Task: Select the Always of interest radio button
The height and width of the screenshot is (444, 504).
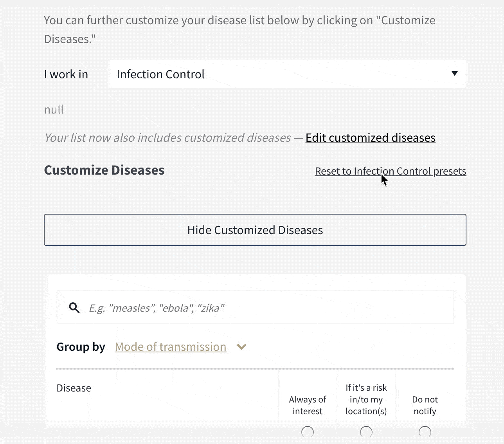Action: click(308, 432)
